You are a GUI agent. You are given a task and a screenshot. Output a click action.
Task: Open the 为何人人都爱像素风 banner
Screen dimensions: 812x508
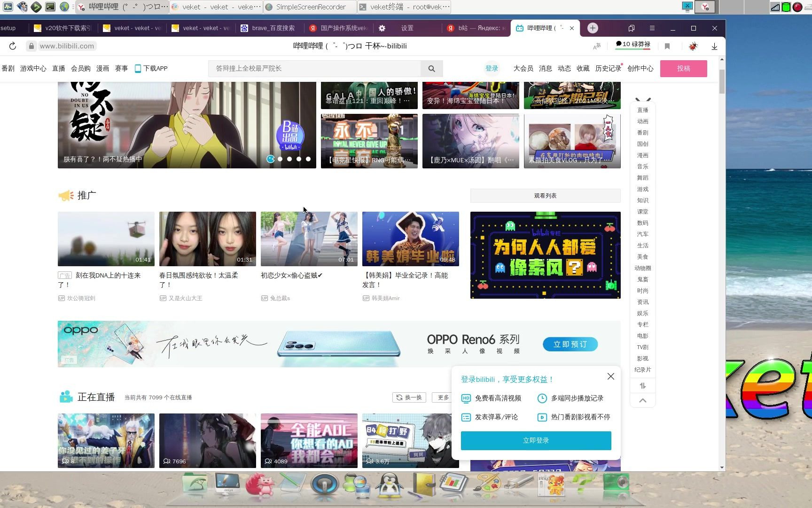(x=545, y=255)
